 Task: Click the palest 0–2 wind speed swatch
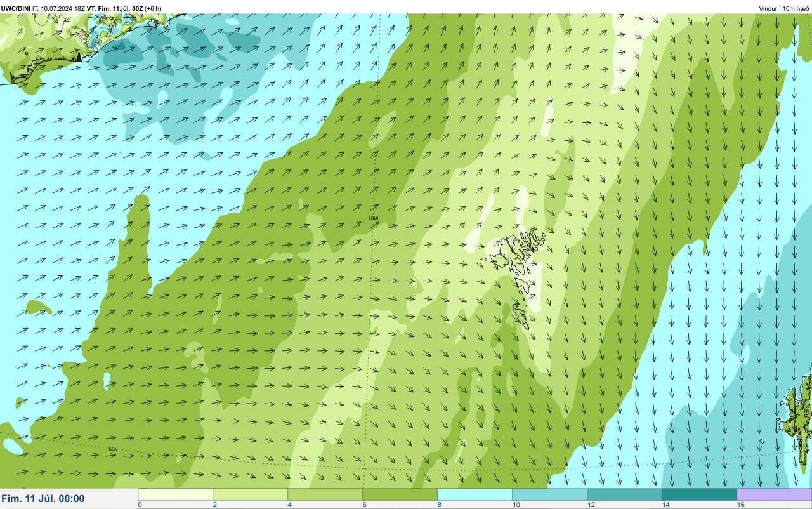(x=176, y=494)
